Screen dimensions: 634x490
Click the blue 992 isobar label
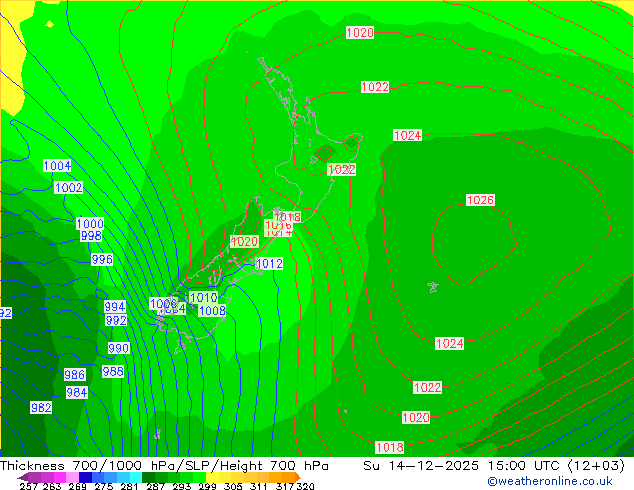(116, 321)
